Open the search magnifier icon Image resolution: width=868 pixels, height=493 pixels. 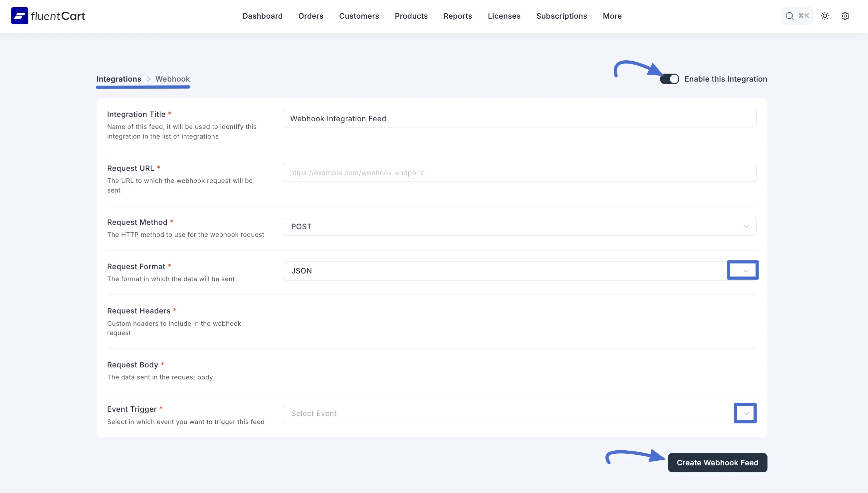pos(789,16)
